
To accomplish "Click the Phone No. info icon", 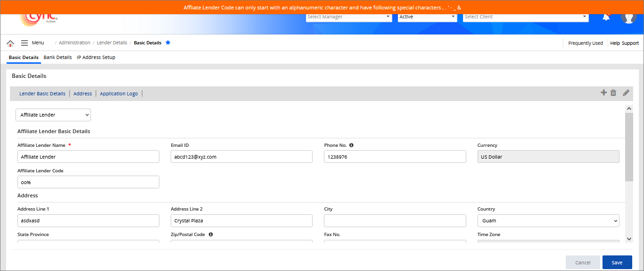I will click(x=351, y=145).
